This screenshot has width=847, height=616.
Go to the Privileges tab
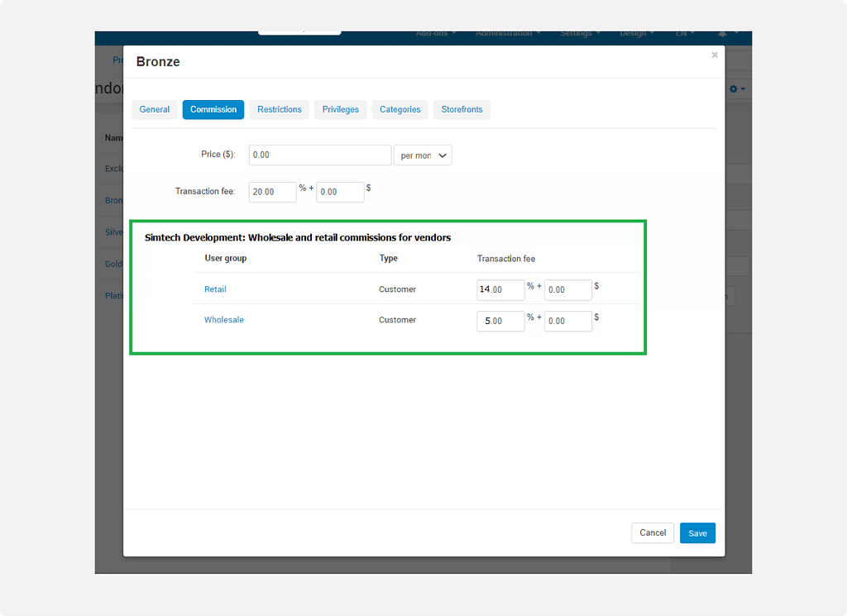pos(341,109)
